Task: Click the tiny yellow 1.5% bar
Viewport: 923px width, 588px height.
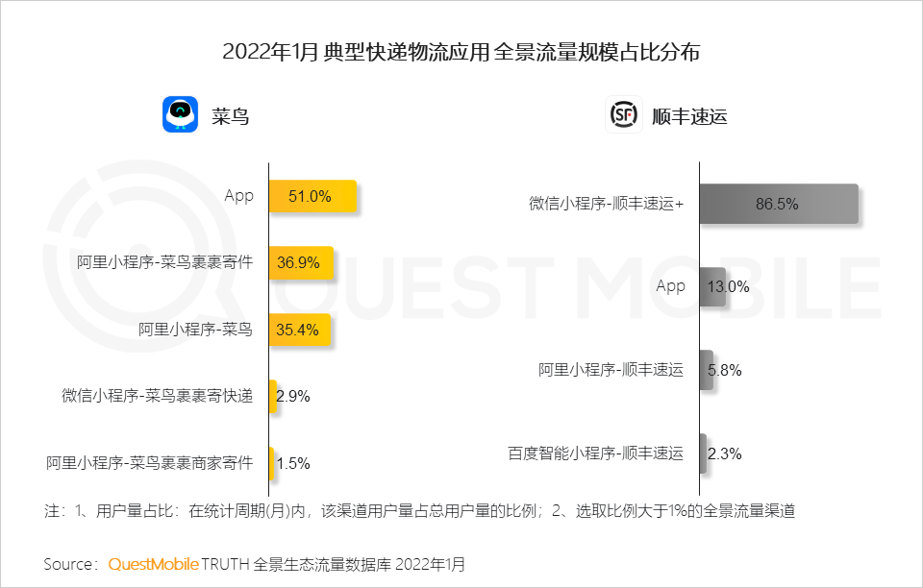Action: 271,463
